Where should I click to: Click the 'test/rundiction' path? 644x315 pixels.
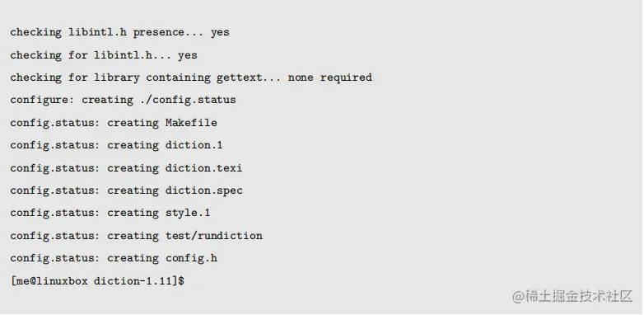tap(213, 236)
